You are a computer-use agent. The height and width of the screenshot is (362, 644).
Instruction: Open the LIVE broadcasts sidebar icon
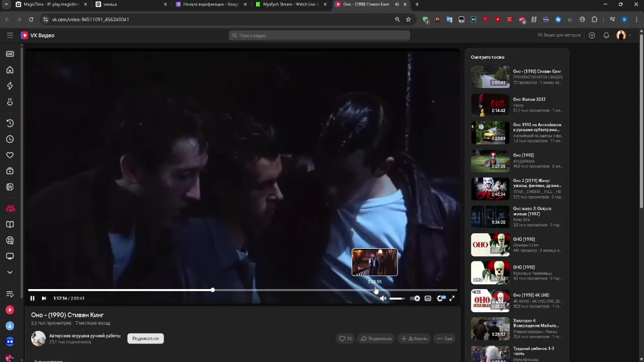coord(10,54)
